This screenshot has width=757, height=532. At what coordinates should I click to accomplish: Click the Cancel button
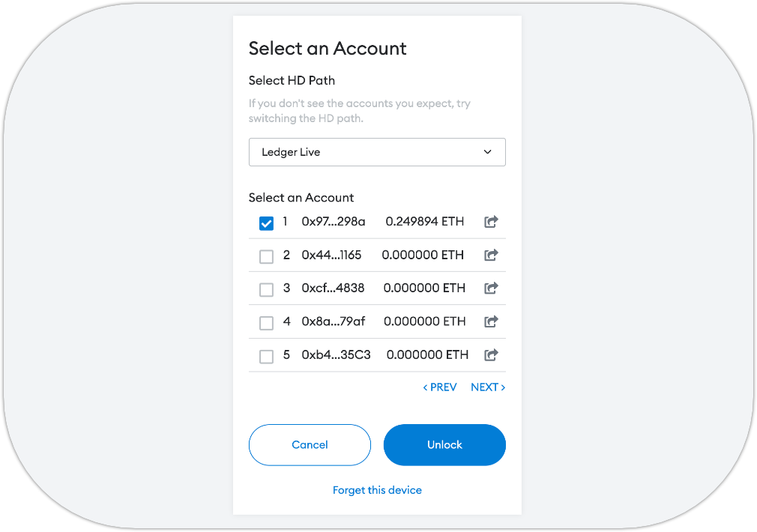click(310, 445)
